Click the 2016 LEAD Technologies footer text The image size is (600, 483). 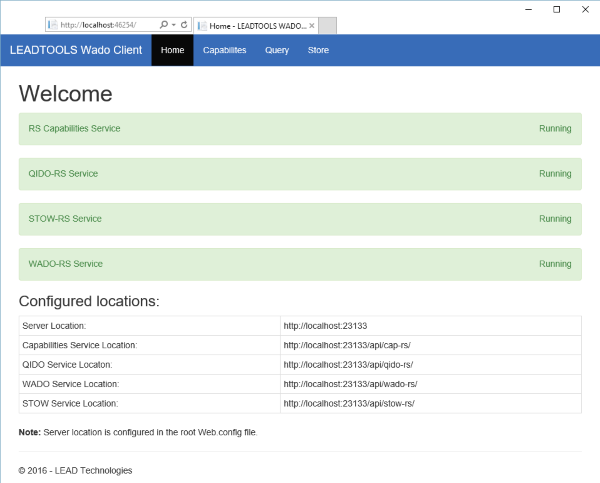(75, 471)
